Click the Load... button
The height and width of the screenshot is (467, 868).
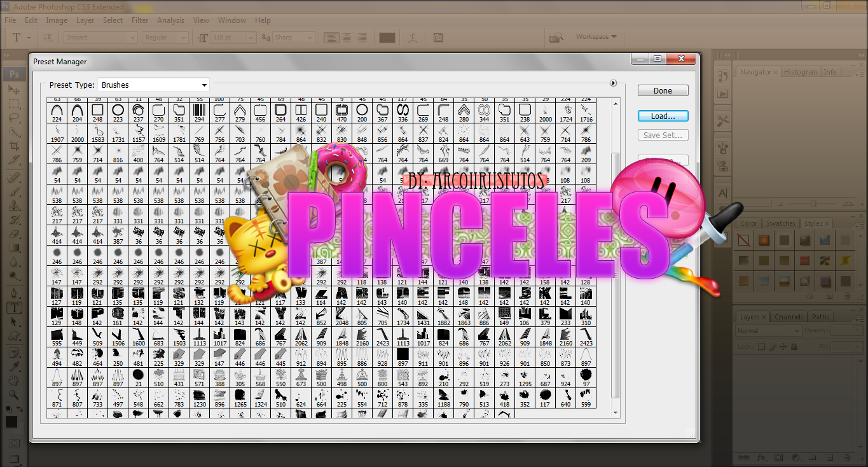pyautogui.click(x=663, y=116)
